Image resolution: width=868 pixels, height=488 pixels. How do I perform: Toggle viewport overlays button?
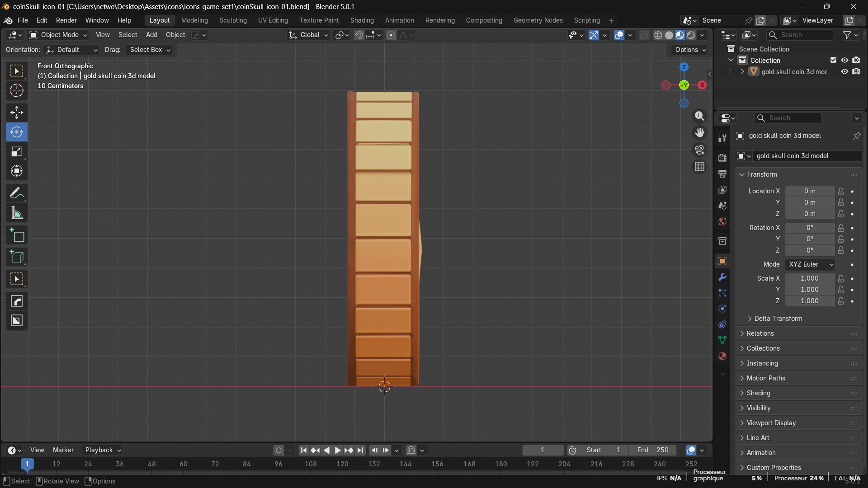point(619,35)
